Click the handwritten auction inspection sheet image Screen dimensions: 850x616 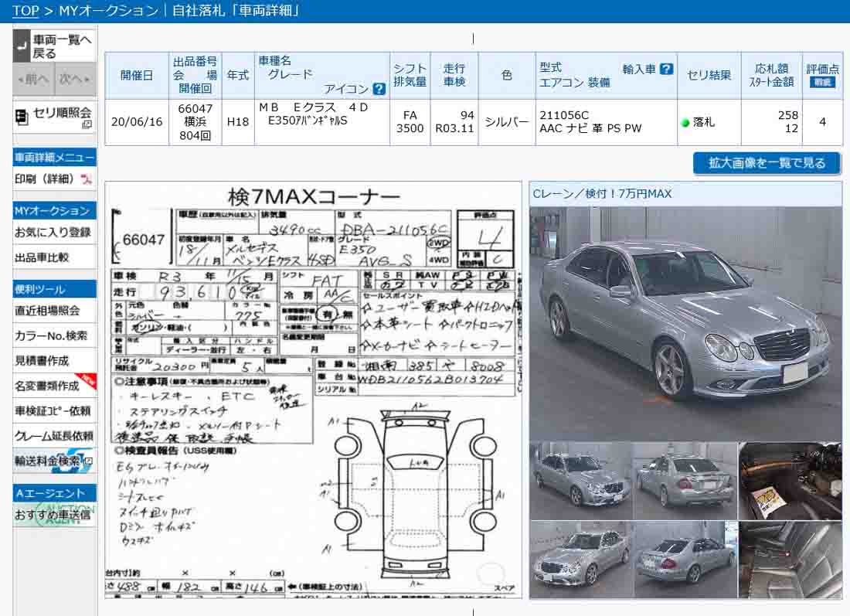click(314, 390)
